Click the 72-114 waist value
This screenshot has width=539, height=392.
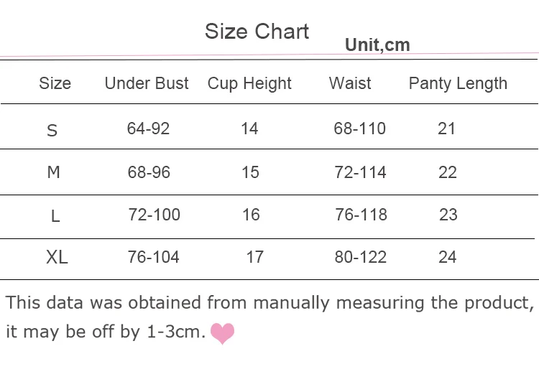click(360, 172)
